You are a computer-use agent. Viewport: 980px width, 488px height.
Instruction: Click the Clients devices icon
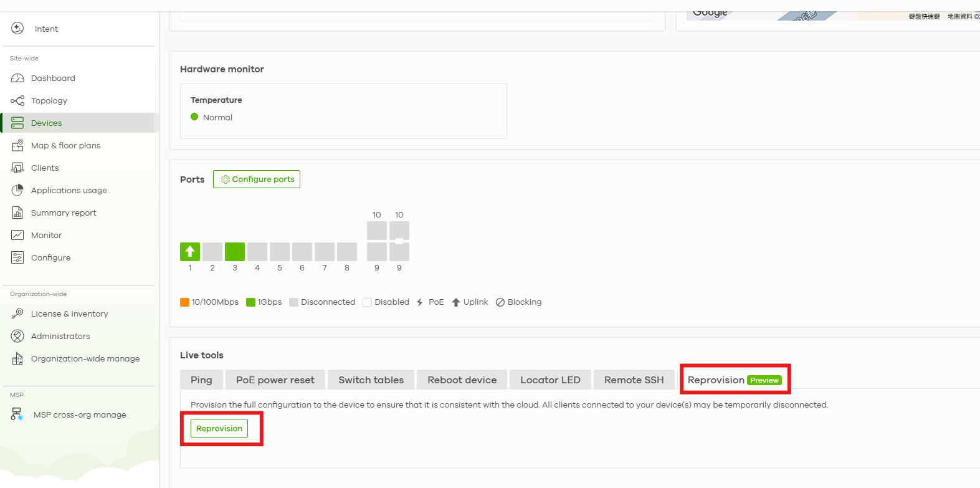click(x=17, y=168)
